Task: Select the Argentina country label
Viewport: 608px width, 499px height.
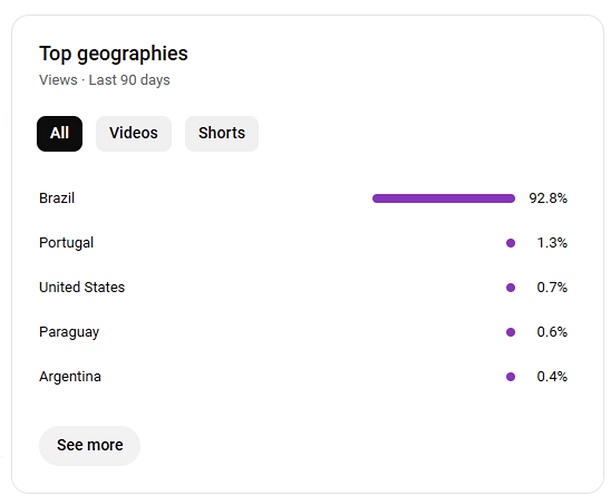Action: pos(70,377)
